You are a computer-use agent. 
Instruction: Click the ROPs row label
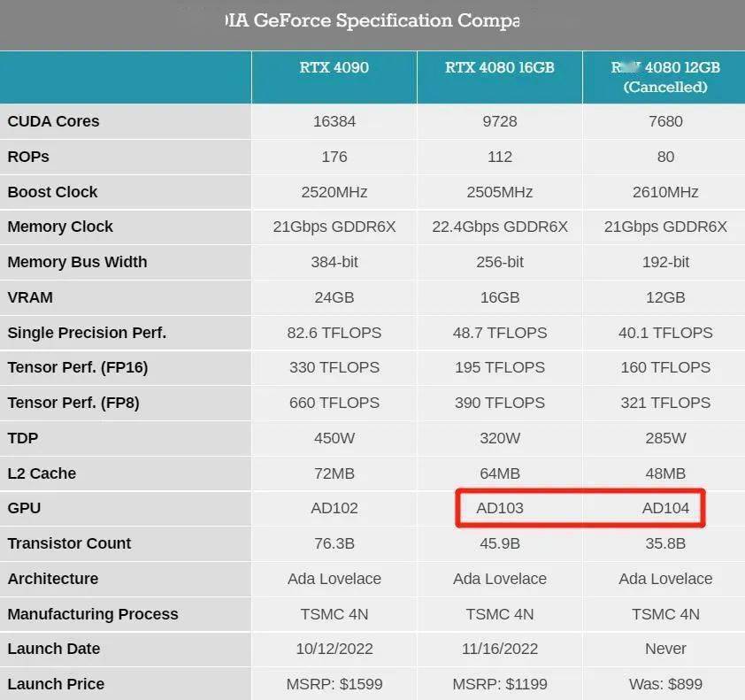pyautogui.click(x=28, y=157)
